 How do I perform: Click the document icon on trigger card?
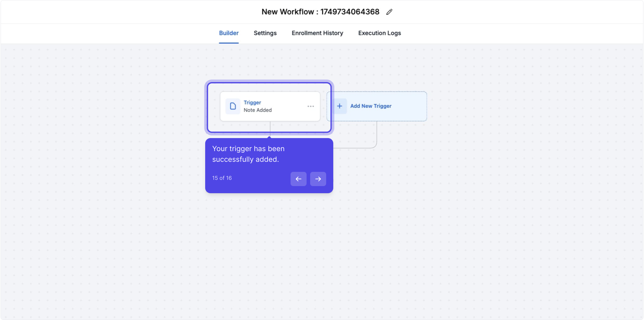pyautogui.click(x=233, y=106)
